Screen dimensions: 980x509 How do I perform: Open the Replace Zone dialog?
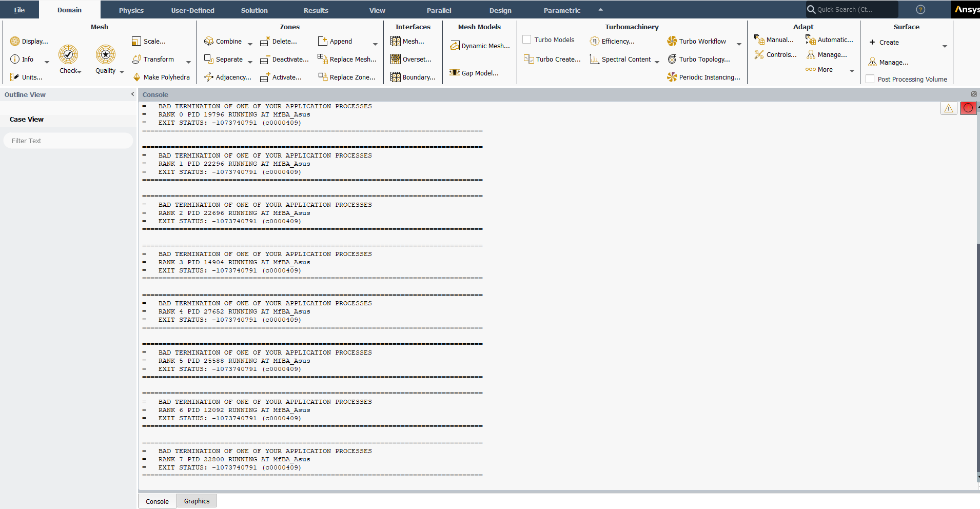coord(347,77)
